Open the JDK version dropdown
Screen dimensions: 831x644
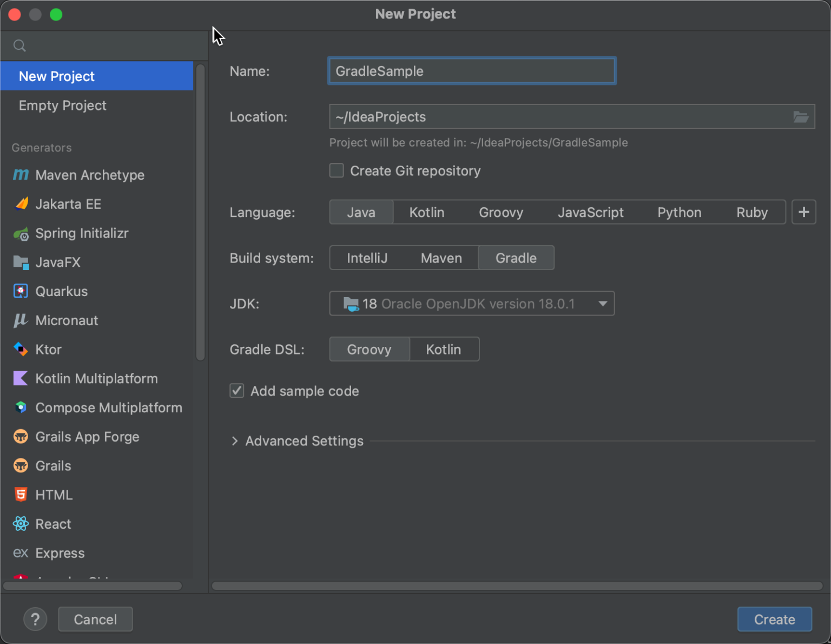pyautogui.click(x=602, y=304)
